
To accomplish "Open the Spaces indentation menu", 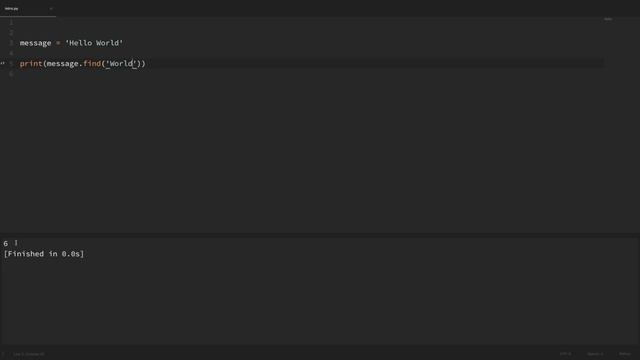I will coord(595,354).
